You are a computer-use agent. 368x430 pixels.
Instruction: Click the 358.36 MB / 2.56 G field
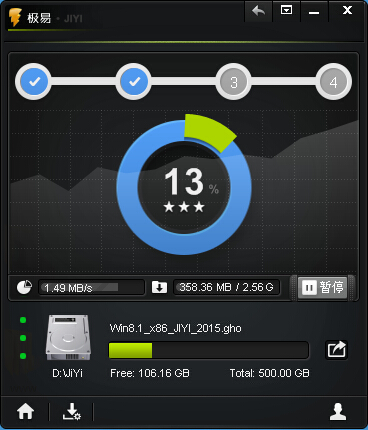point(226,287)
